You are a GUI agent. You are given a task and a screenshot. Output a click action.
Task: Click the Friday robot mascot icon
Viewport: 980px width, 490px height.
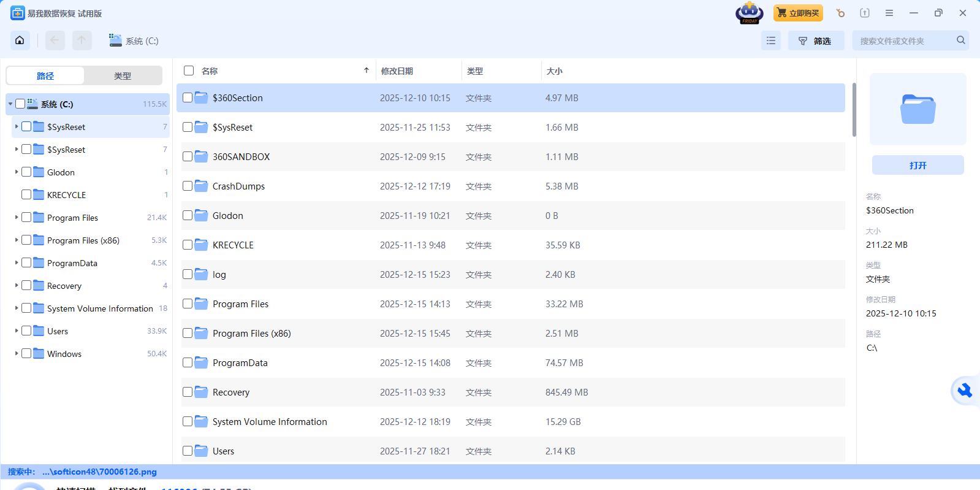click(x=749, y=13)
